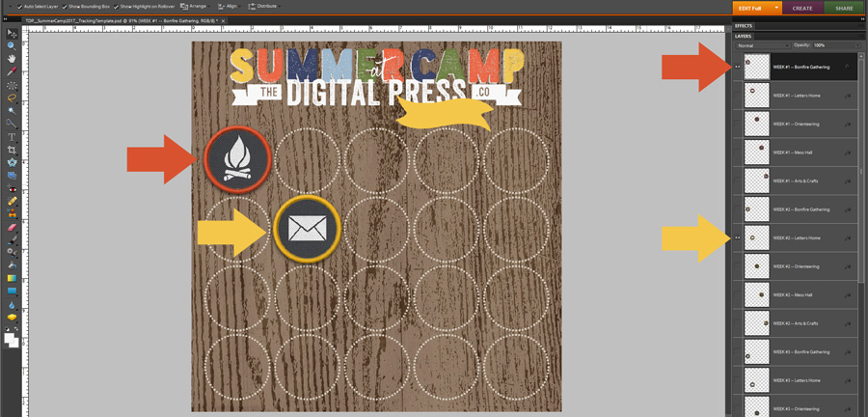Image resolution: width=868 pixels, height=417 pixels.
Task: Click link icon on WEEK #2 Mess Hall layer
Action: [x=848, y=295]
